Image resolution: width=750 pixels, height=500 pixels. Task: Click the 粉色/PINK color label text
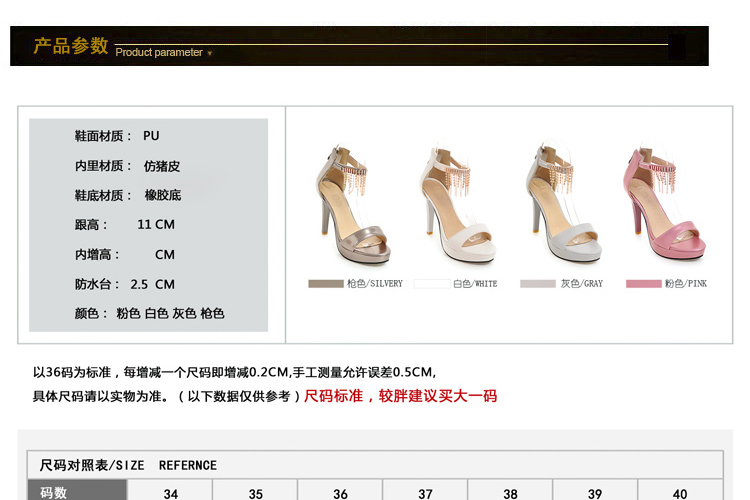tap(686, 284)
